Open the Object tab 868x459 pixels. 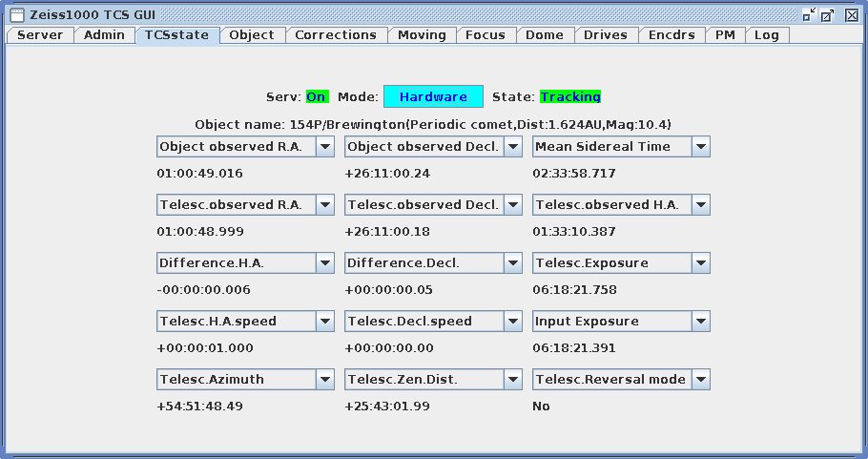[252, 35]
